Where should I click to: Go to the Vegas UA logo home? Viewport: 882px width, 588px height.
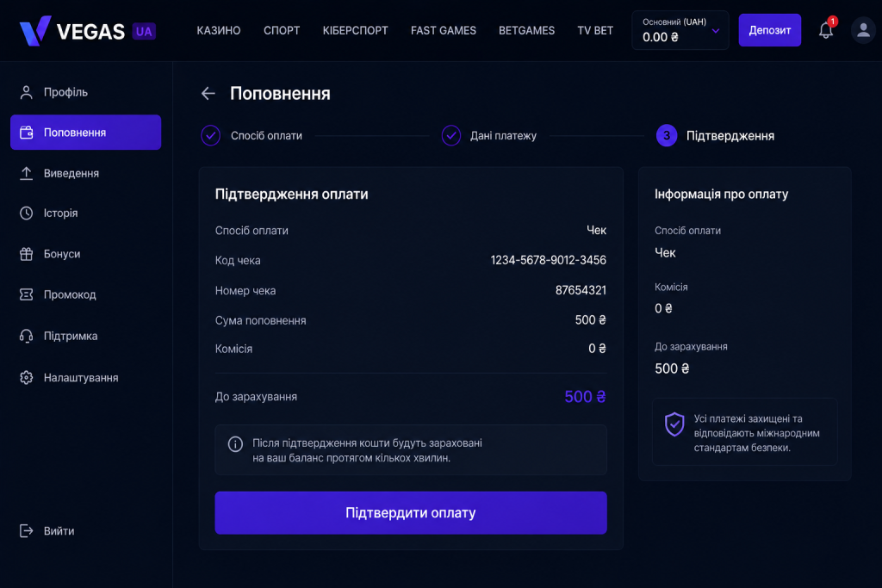coord(88,30)
